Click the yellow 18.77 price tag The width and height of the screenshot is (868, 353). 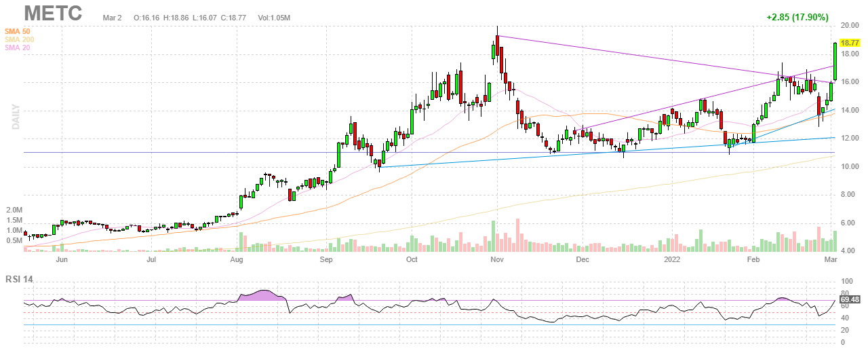[850, 42]
